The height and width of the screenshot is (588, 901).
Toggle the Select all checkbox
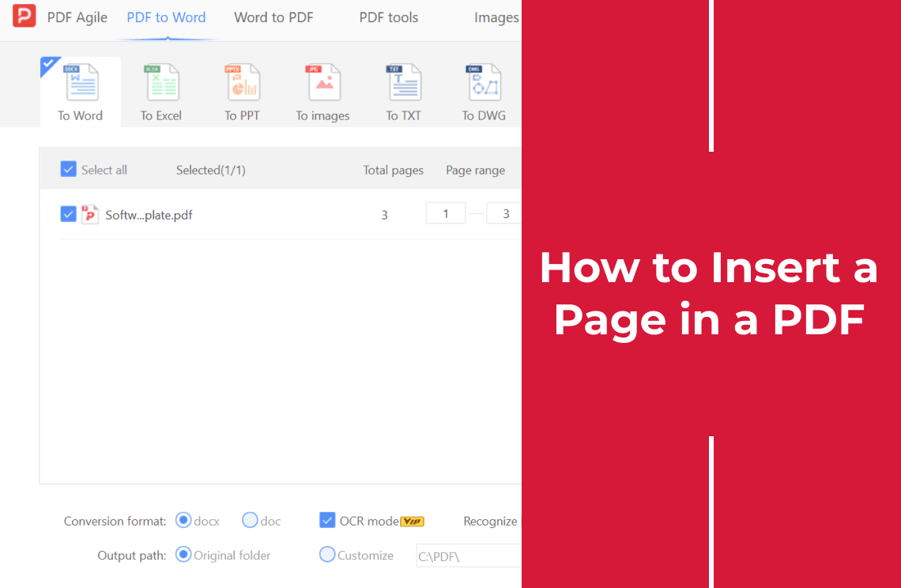pos(69,170)
